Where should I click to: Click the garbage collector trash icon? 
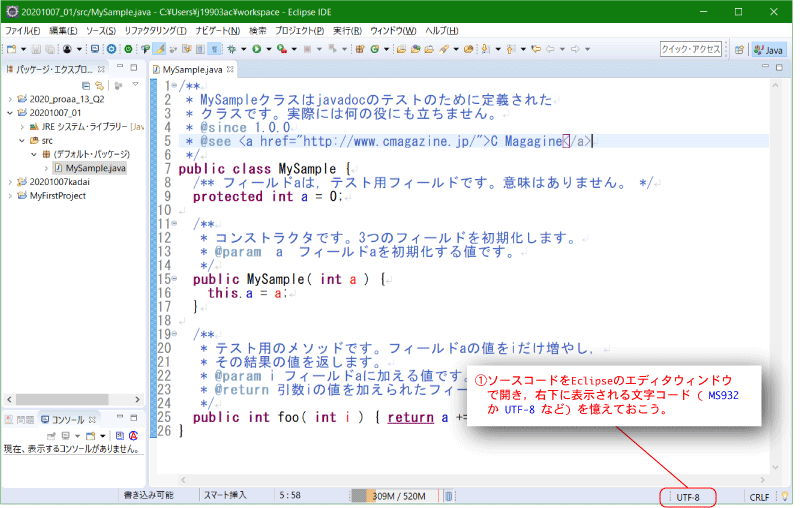click(x=448, y=496)
